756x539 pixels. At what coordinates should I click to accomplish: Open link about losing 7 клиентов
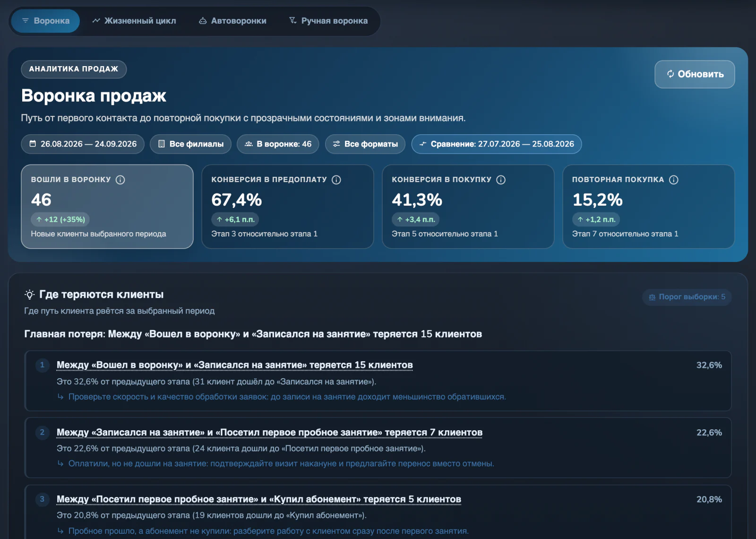click(269, 433)
